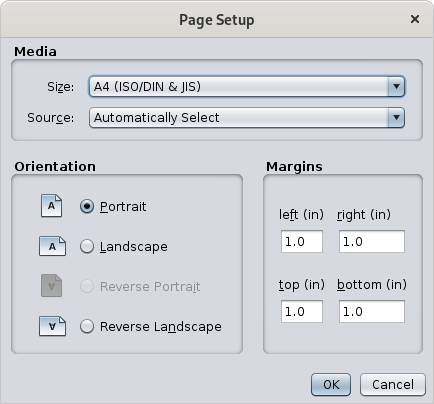
Task: Click the Portrait text label
Action: click(123, 207)
